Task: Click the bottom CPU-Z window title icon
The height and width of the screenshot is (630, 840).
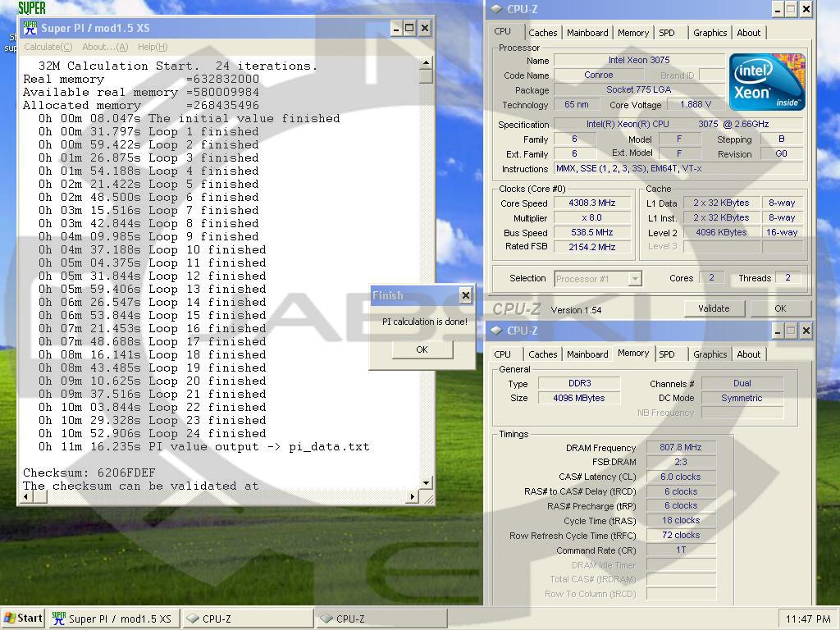Action: click(x=496, y=331)
